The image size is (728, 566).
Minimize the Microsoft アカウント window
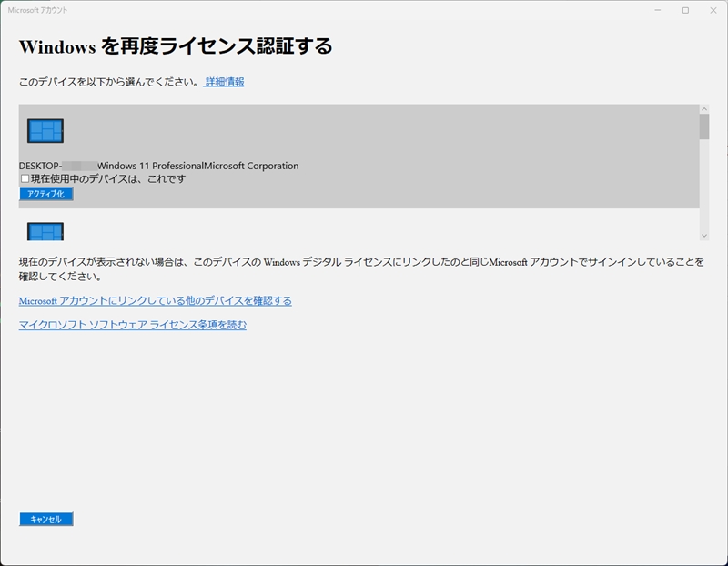click(658, 10)
